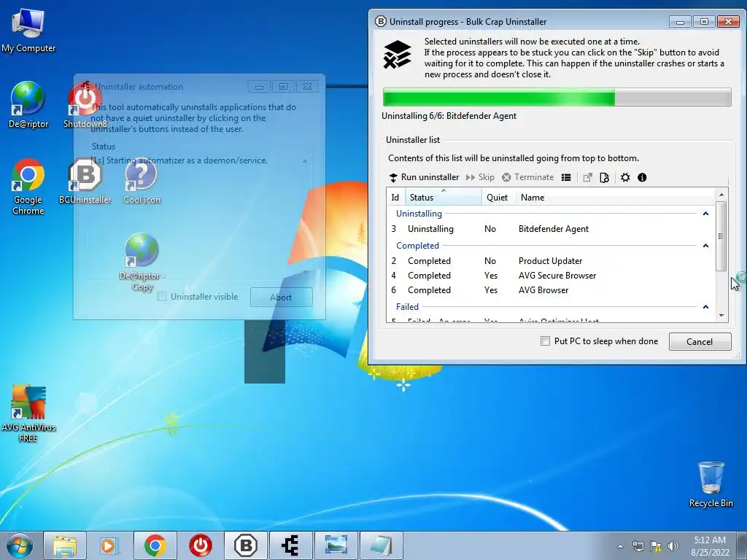The width and height of the screenshot is (747, 560).
Task: Click the red Shutdown8 taskbar icon
Action: coord(201,545)
